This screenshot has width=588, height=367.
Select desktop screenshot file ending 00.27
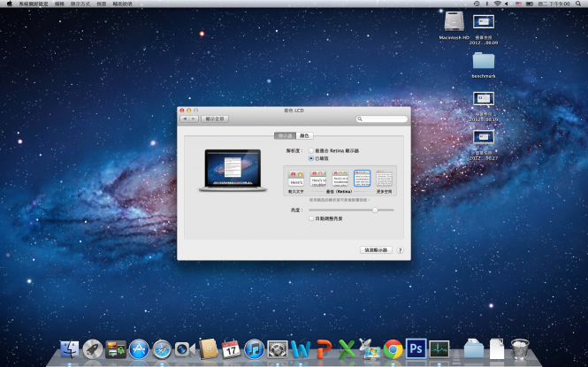pyautogui.click(x=484, y=137)
